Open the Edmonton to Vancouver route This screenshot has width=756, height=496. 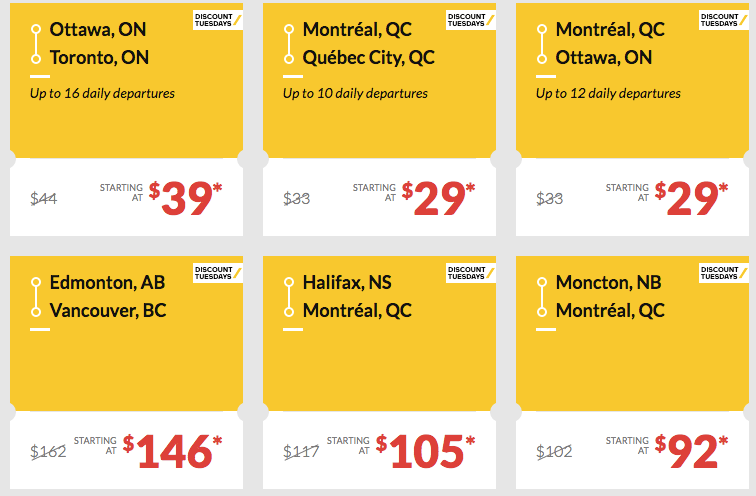coord(107,297)
